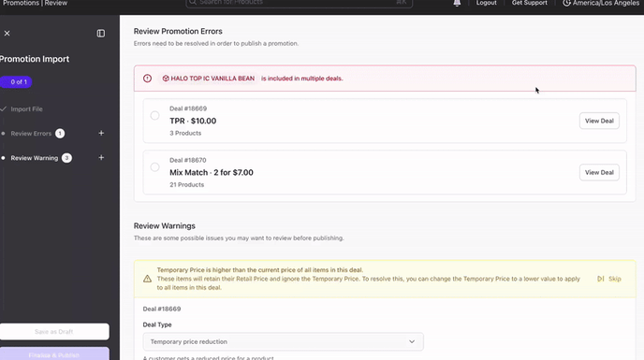Click the search magnifier icon
The height and width of the screenshot is (360, 644).
[193, 3]
